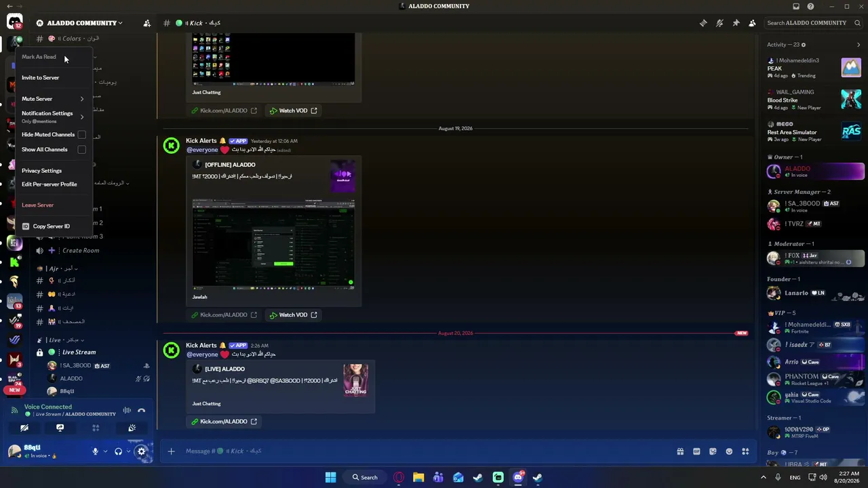868x488 pixels.
Task: Hide the member list
Action: pos(752,23)
